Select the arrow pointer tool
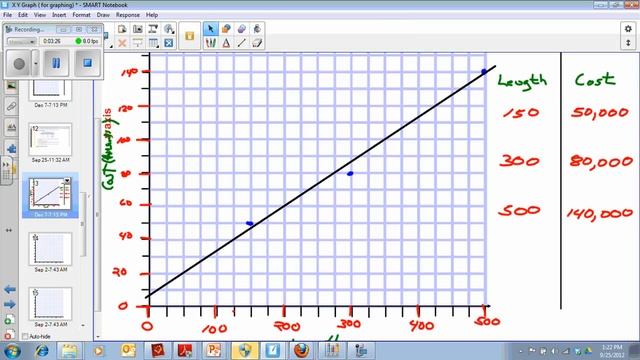Screen dimensions: 640x360 pos(211,29)
